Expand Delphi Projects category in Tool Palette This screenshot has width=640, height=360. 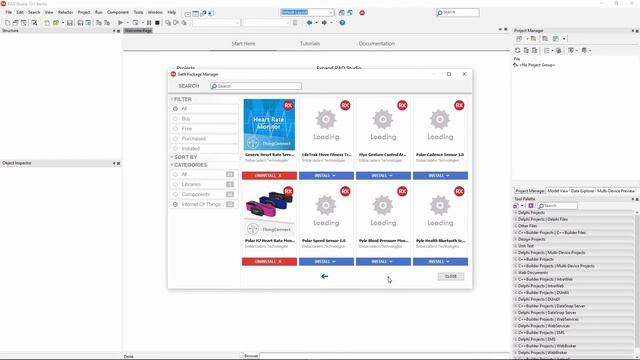pyautogui.click(x=515, y=213)
